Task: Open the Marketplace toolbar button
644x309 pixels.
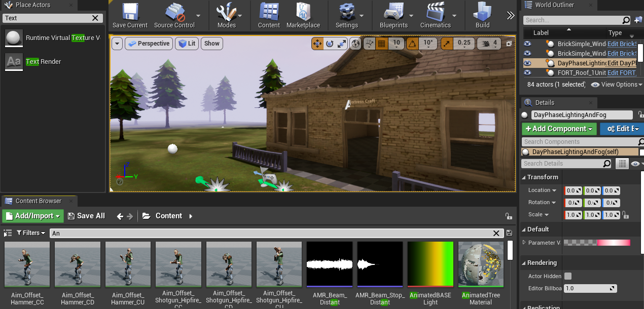Action: [303, 16]
